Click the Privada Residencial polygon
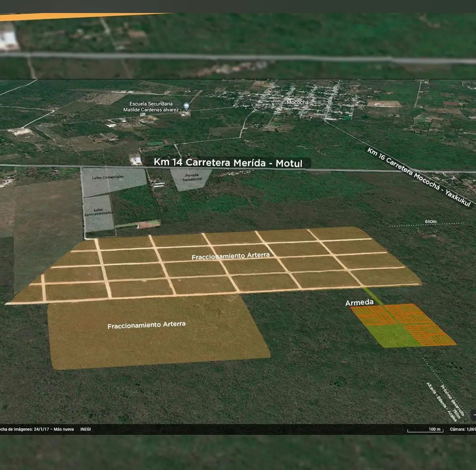 tap(192, 178)
